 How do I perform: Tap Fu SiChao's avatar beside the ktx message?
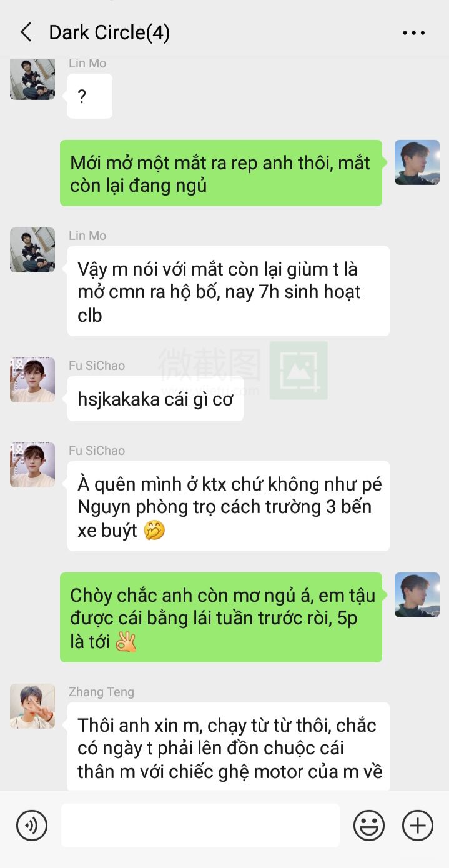[32, 465]
